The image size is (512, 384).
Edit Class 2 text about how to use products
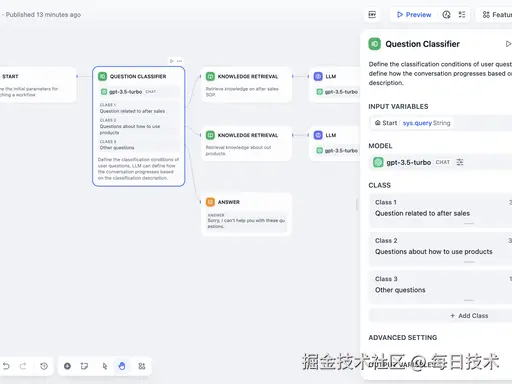coord(433,252)
